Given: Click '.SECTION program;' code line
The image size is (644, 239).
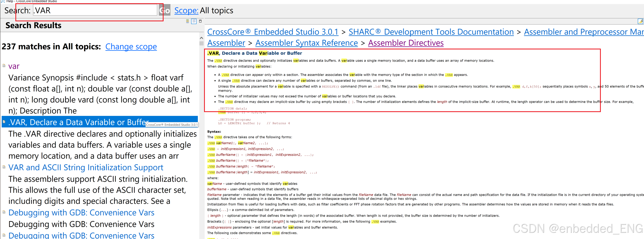Looking at the screenshot, I should (234, 120).
